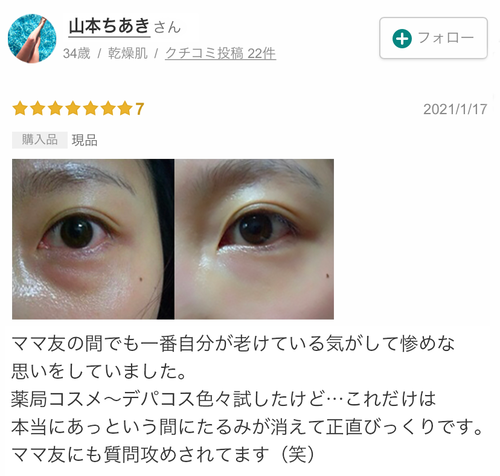Follow this reviewer with フォロー button
Viewport: 500px width, 476px height.
pos(433,38)
